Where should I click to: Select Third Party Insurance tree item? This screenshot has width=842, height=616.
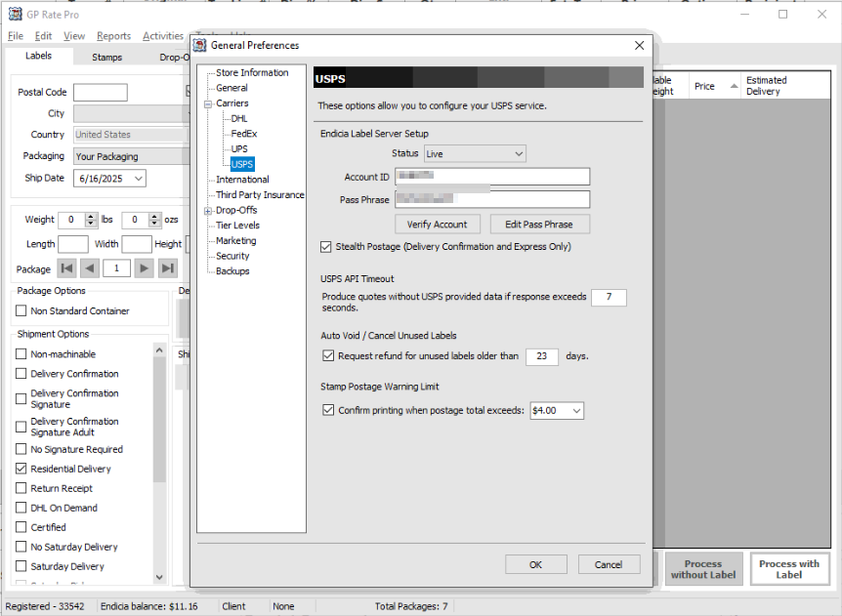click(x=260, y=195)
